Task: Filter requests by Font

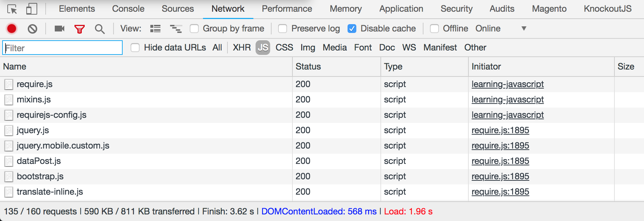Action: pyautogui.click(x=363, y=48)
